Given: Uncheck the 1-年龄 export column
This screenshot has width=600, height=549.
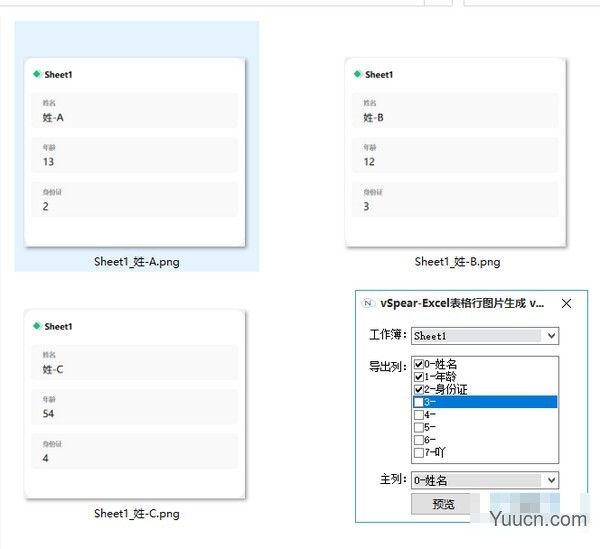Looking at the screenshot, I should (419, 376).
